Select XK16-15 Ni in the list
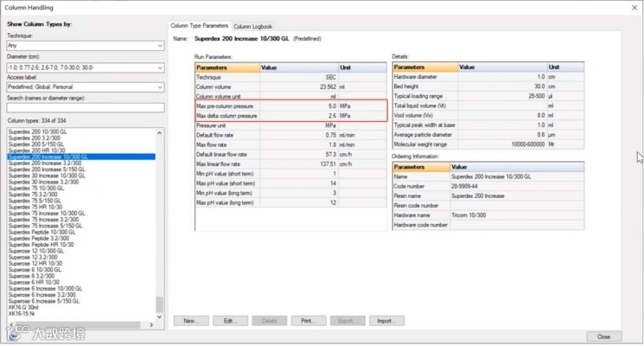Image resolution: width=644 pixels, height=346 pixels. tap(22, 313)
